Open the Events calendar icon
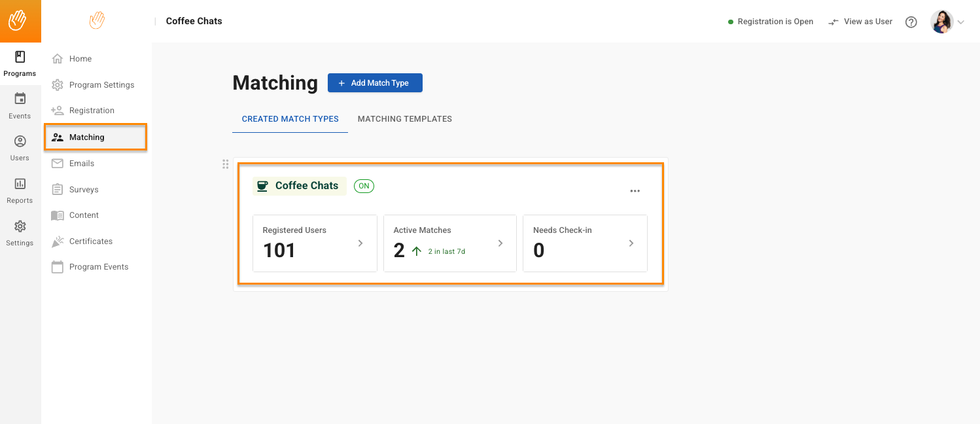 [20, 99]
